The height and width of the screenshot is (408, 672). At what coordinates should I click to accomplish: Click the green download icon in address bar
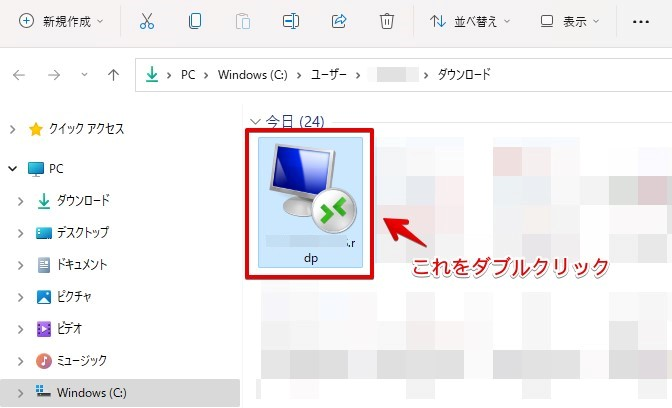(x=152, y=75)
